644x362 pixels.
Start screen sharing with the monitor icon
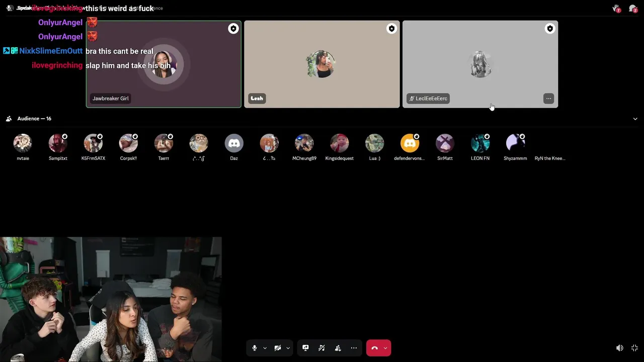coord(305,348)
